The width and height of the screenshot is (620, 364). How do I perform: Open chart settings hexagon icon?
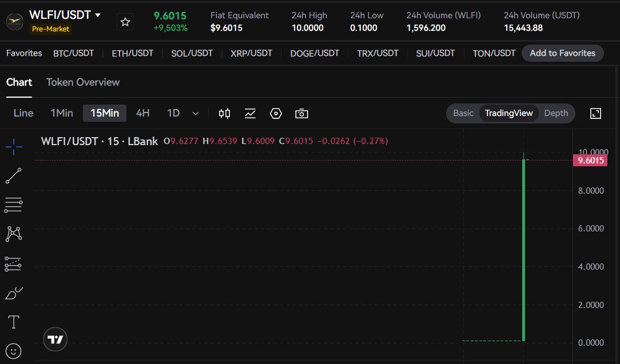[x=276, y=114]
